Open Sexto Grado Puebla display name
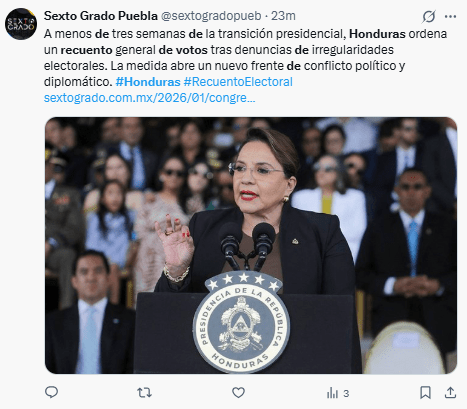 click(101, 16)
